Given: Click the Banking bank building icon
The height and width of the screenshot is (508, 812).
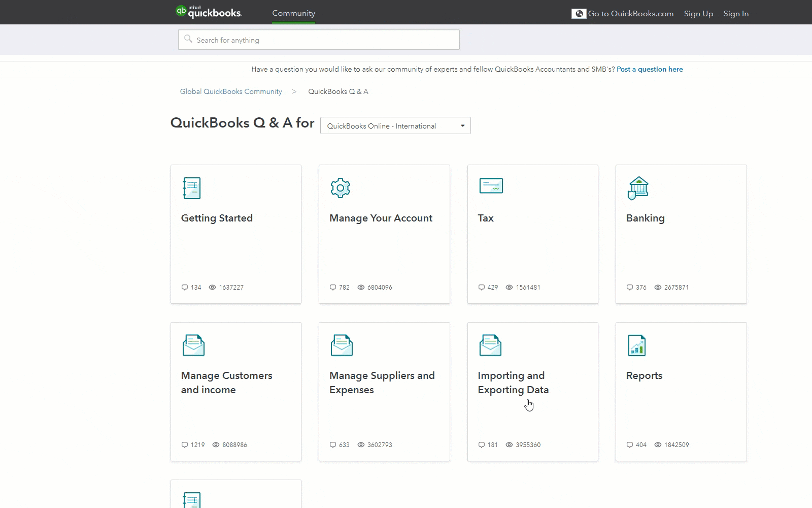Looking at the screenshot, I should (638, 187).
